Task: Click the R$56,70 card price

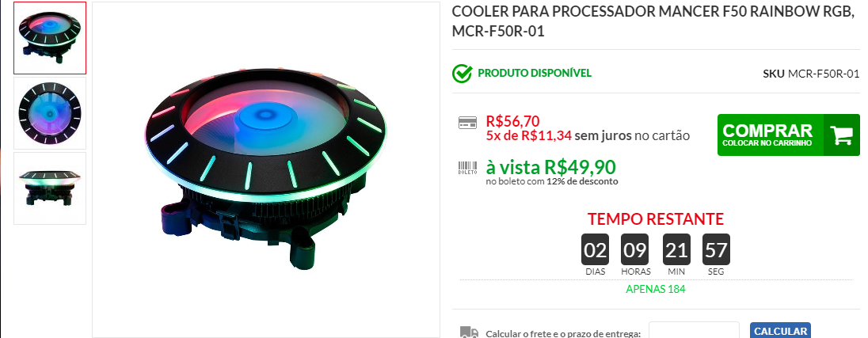Action: coord(512,120)
